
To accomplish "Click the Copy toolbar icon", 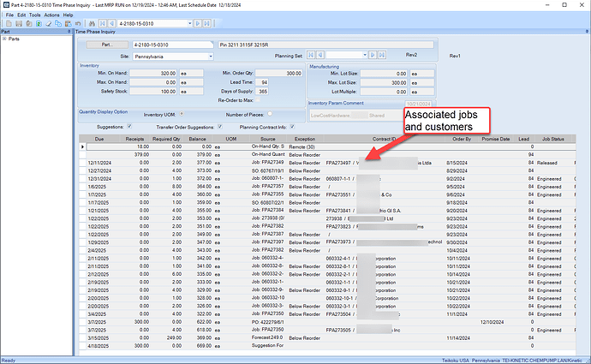I will [x=58, y=23].
